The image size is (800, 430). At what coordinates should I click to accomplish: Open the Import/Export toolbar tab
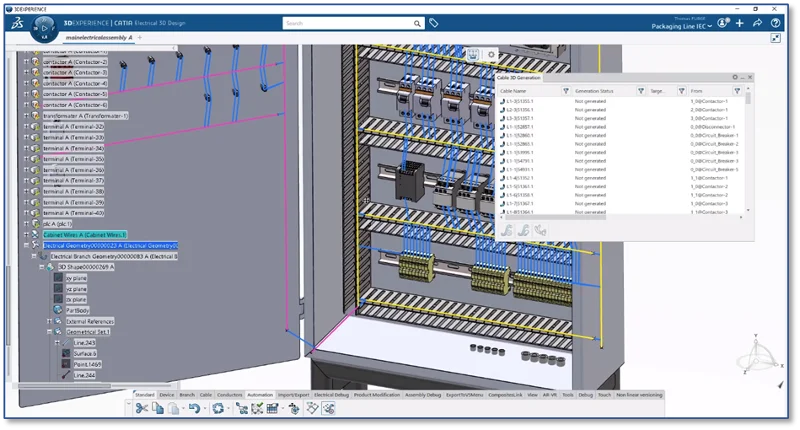pyautogui.click(x=293, y=396)
